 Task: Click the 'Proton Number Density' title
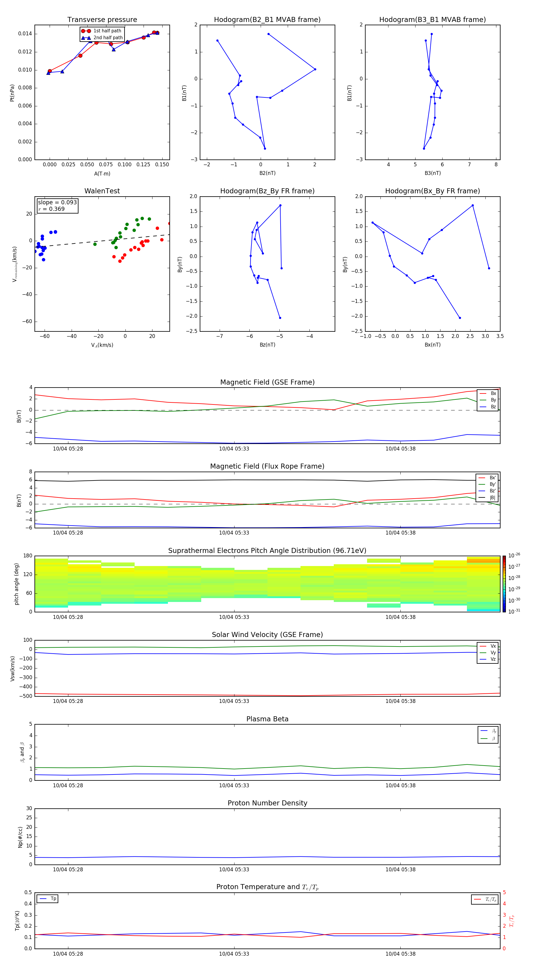pyautogui.click(x=267, y=803)
